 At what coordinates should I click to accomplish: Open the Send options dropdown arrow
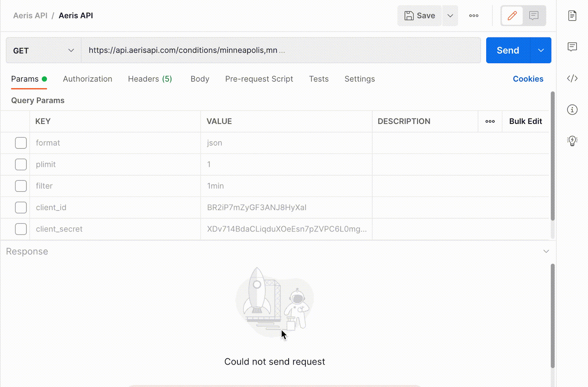tap(541, 50)
